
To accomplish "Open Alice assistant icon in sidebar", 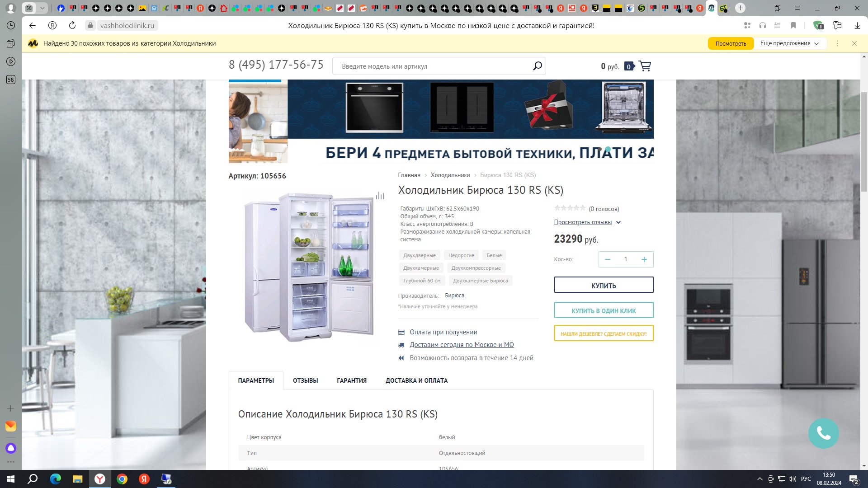I will click(11, 448).
